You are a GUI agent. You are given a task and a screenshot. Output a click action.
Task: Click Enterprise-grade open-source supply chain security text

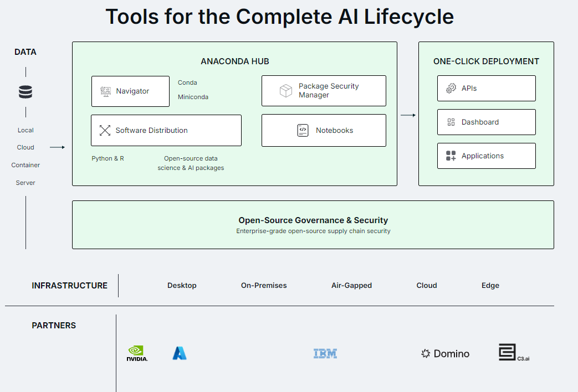point(313,231)
